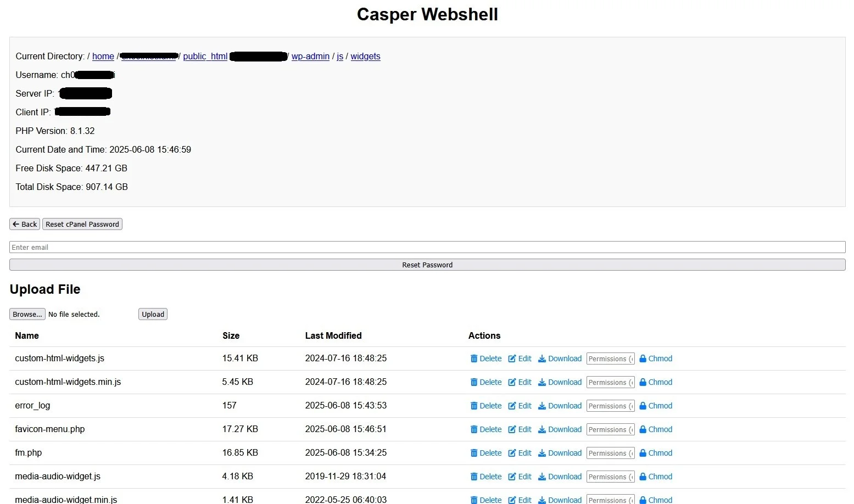Click Reset cPanel Password button
This screenshot has height=504, width=854.
pos(82,224)
